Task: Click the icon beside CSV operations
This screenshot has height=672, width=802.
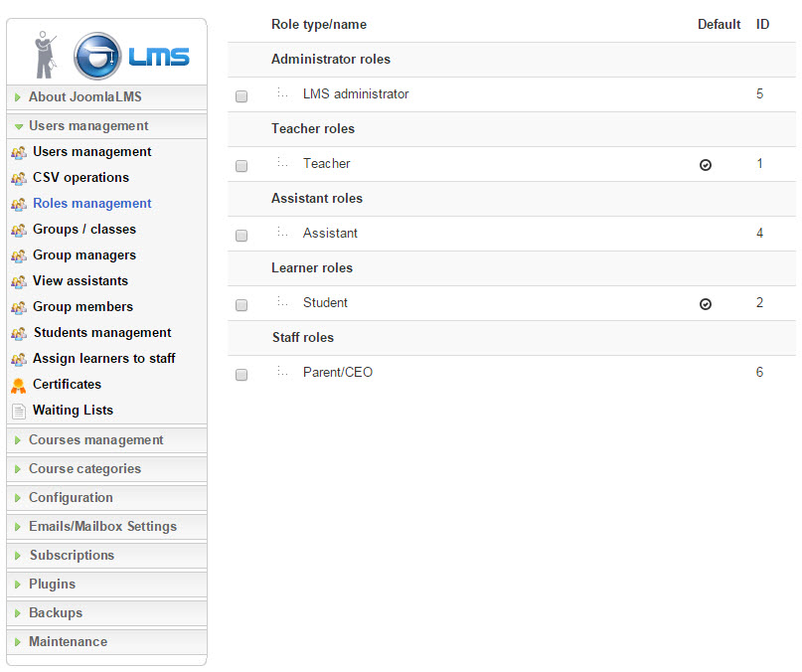Action: (19, 178)
